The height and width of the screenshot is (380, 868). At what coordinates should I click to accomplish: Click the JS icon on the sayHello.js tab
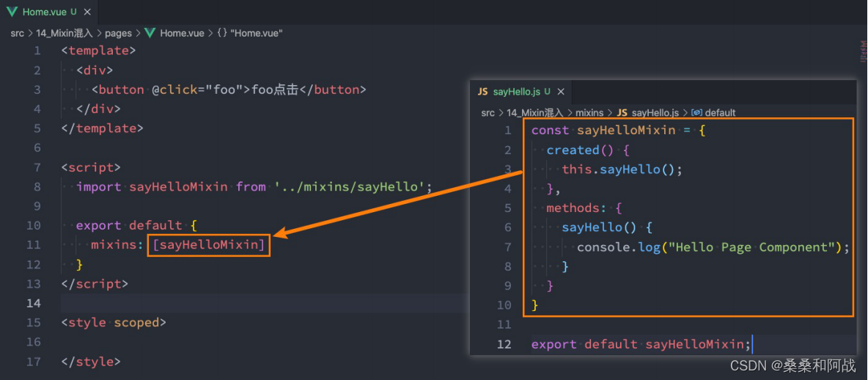coord(482,92)
